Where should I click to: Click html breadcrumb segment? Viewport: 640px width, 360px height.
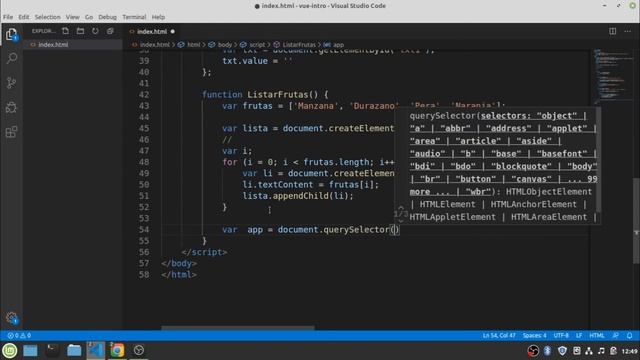coord(193,45)
